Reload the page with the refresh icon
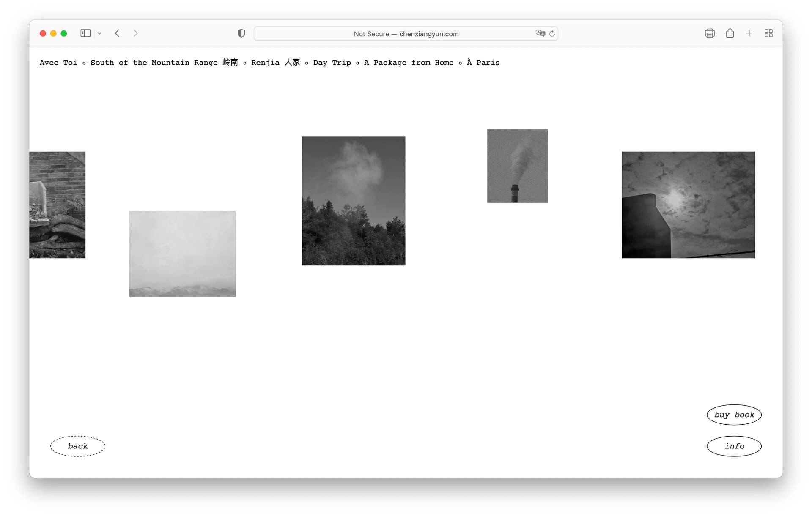This screenshot has height=516, width=812. point(552,33)
